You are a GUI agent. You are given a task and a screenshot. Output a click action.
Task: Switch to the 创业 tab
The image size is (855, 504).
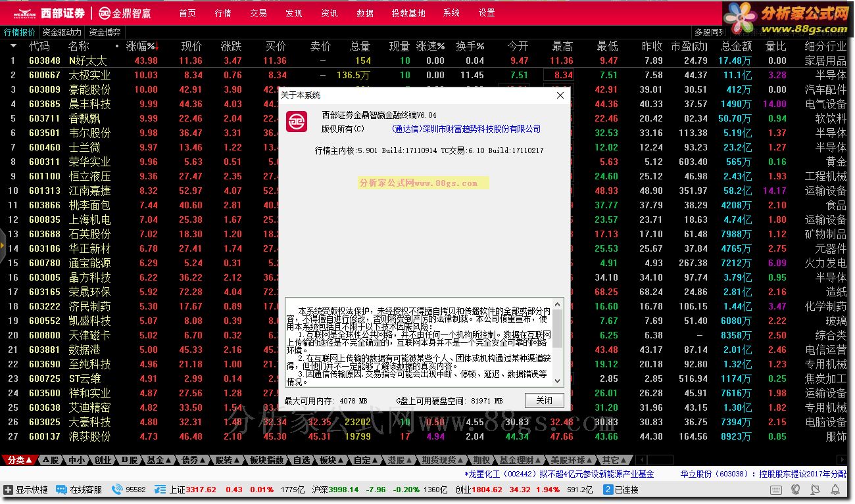[103, 460]
